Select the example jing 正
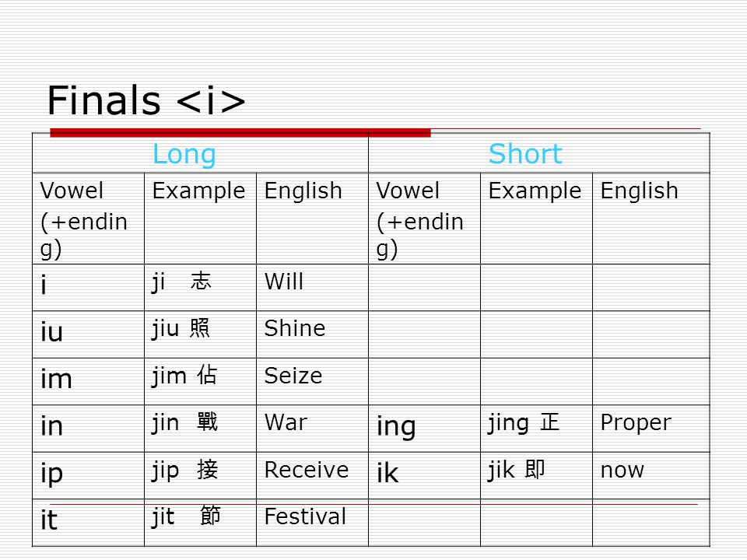747x560 pixels. tap(523, 423)
